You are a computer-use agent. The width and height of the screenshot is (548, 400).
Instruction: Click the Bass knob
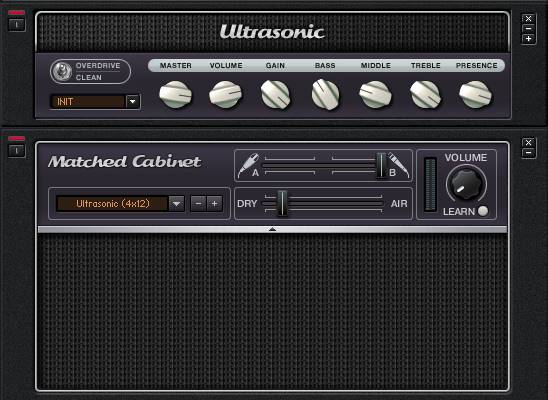(x=325, y=94)
